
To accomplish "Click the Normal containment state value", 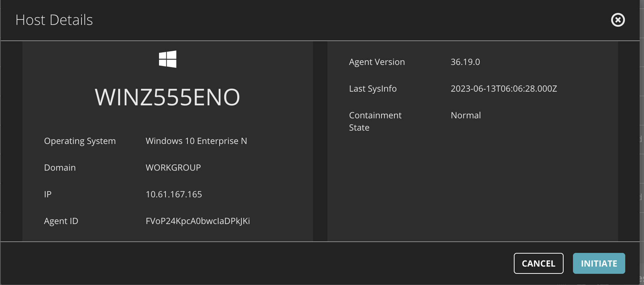I will coord(466,115).
